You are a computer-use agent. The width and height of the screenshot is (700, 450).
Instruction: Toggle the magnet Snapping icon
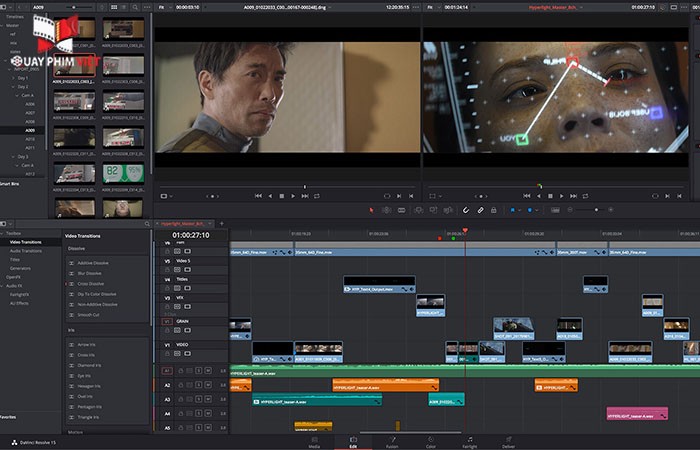click(466, 210)
